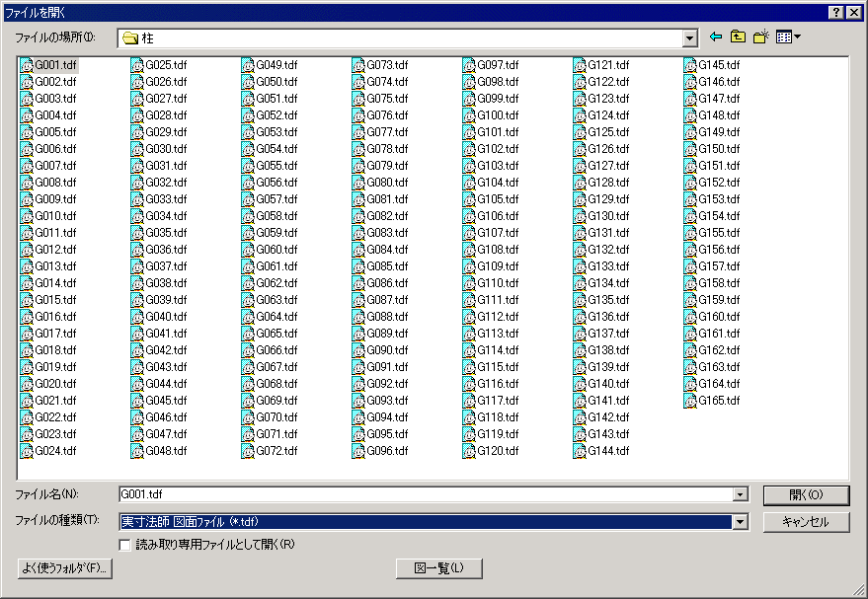Create a new folder
The image size is (868, 599).
coord(760,37)
